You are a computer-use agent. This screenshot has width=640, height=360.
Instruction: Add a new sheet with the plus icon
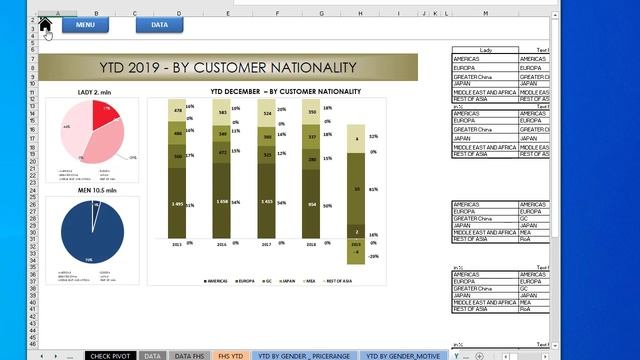click(480, 356)
